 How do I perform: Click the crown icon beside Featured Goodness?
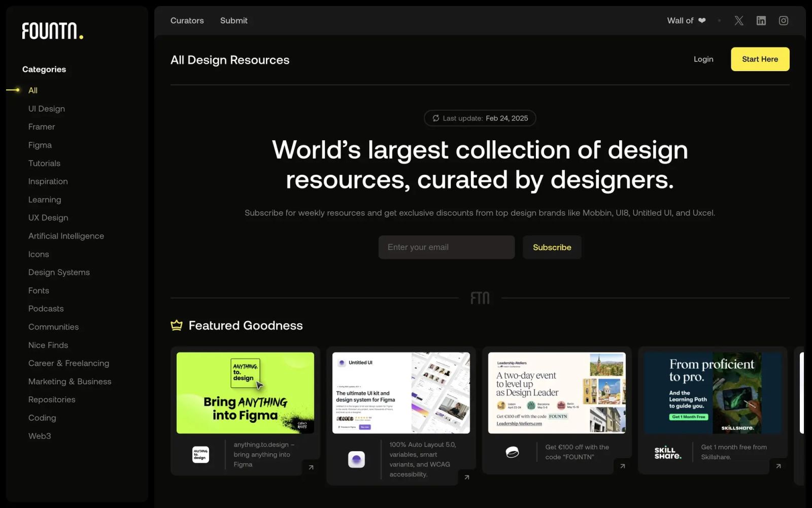177,325
